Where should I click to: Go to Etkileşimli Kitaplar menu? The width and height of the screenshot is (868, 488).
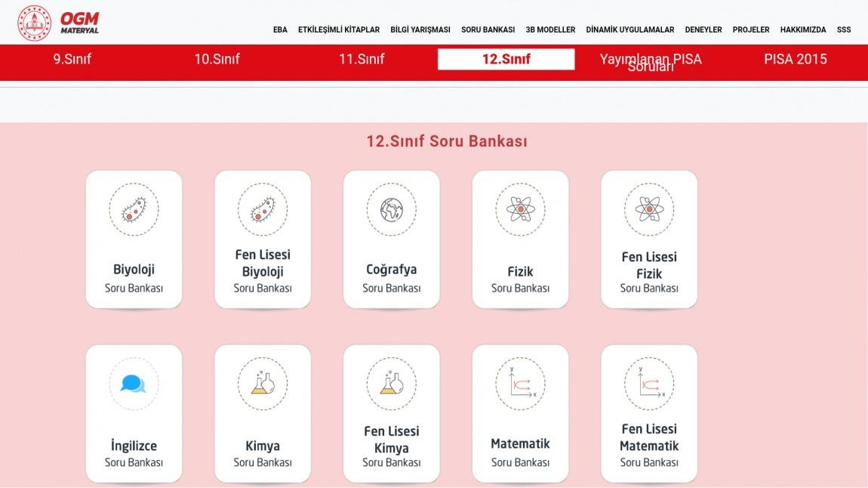coord(339,30)
